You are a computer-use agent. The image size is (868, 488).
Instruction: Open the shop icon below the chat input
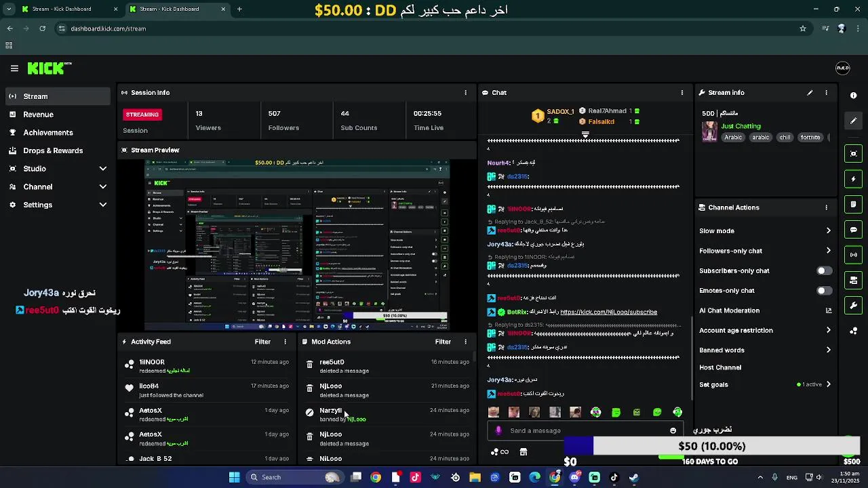(x=524, y=452)
